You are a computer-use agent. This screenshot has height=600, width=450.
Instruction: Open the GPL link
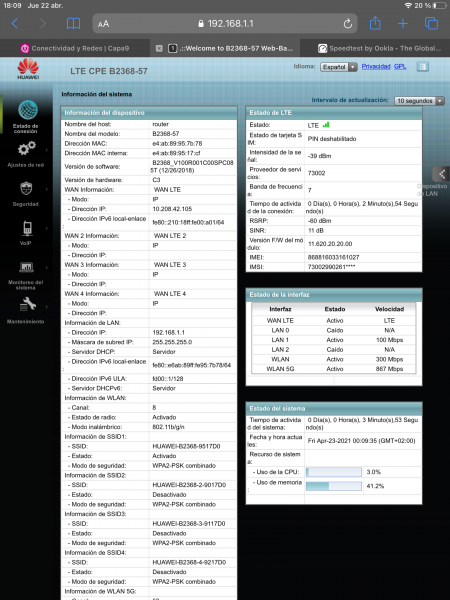[x=400, y=67]
